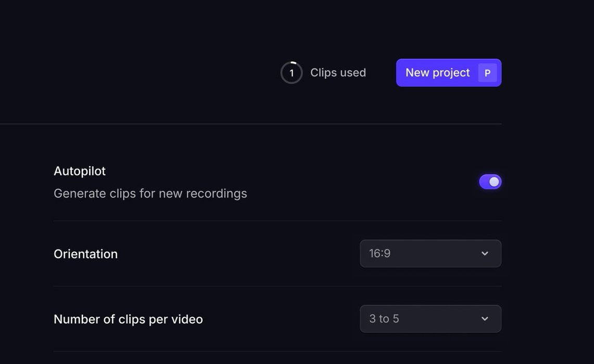Click the Orientation dropdown chevron arrow

pos(485,254)
